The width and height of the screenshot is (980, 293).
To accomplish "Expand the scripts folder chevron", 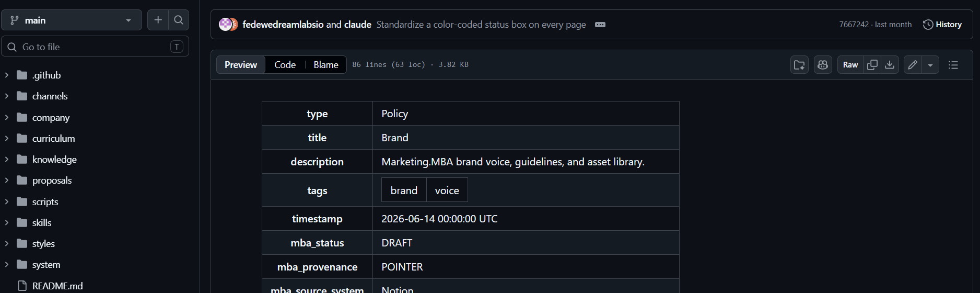I will (x=7, y=202).
